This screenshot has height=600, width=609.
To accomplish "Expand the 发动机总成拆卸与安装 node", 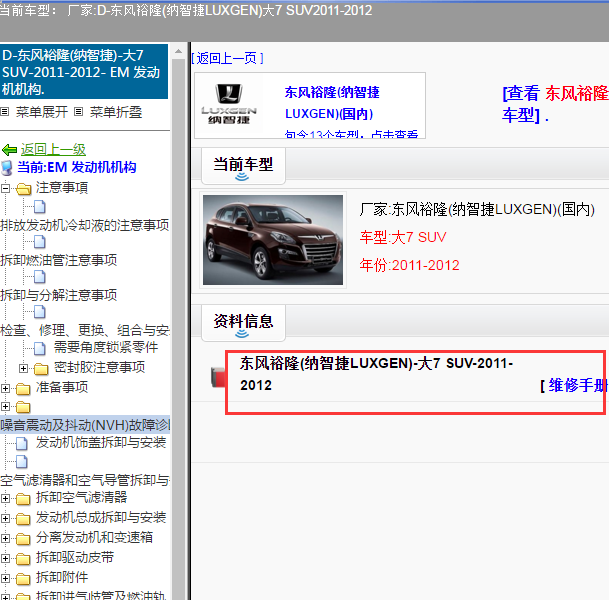I will pos(5,518).
